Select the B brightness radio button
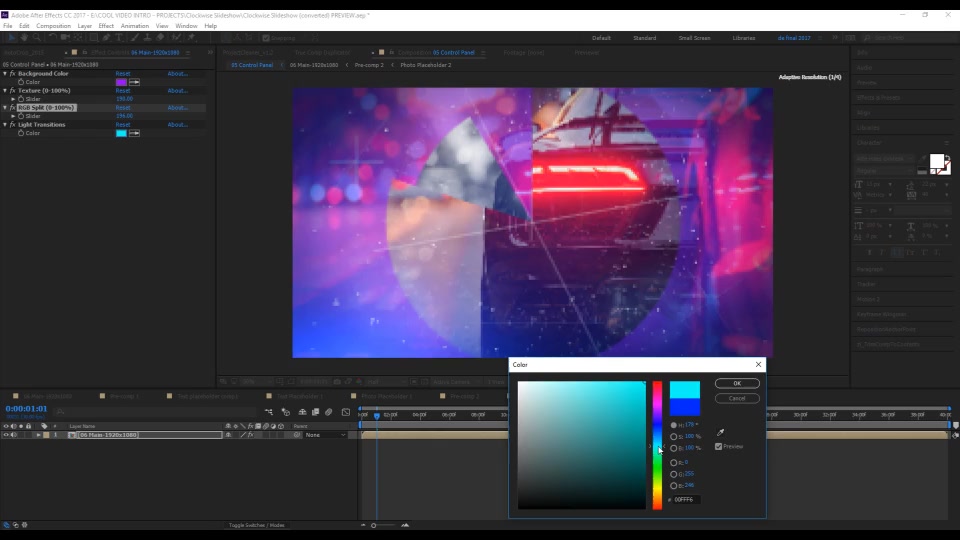The image size is (960, 540). tap(673, 448)
